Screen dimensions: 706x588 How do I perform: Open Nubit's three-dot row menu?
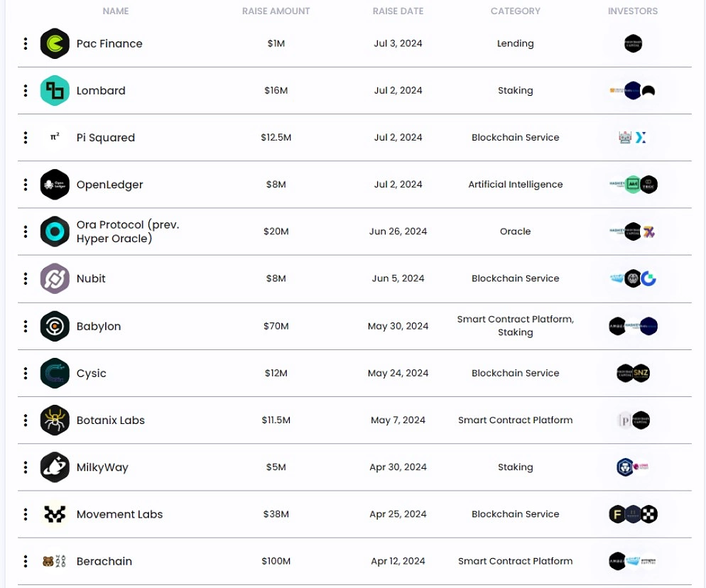click(x=26, y=278)
